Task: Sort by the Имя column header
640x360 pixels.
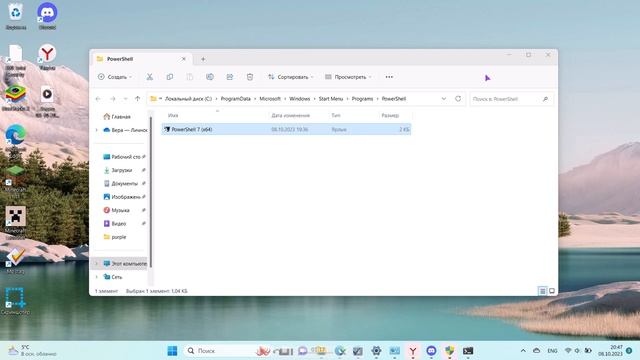Action: tap(173, 116)
